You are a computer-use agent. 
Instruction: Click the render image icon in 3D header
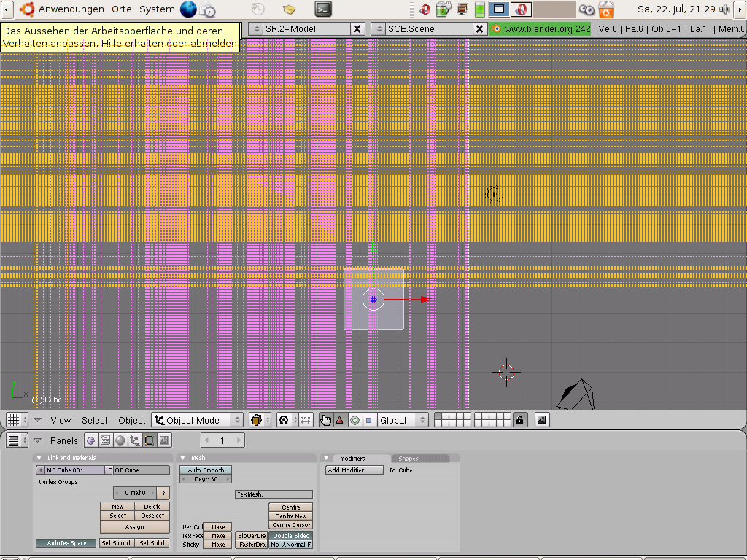click(541, 420)
